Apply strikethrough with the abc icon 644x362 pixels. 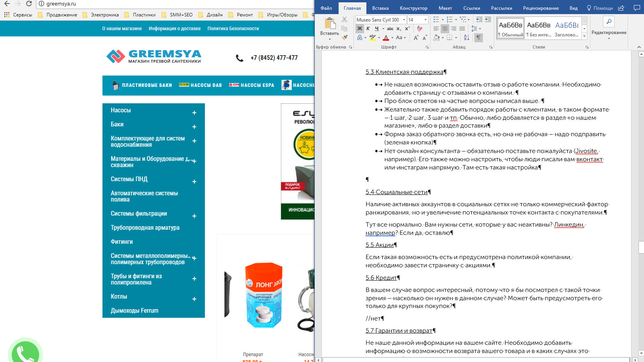tap(390, 29)
